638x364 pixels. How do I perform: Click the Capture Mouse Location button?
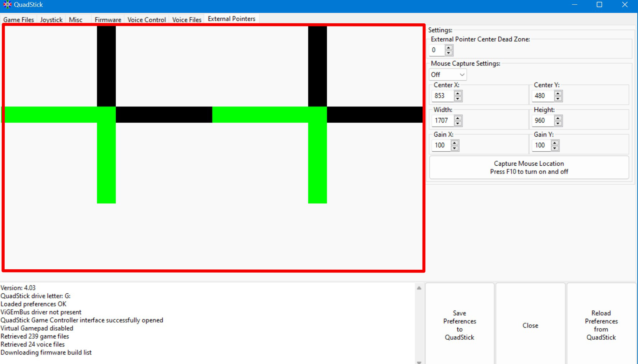(529, 167)
